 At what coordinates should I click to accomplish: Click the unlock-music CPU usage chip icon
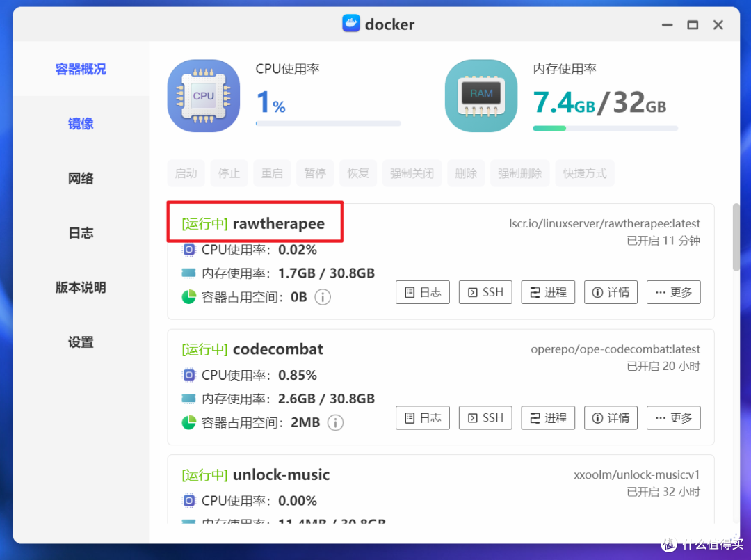(x=189, y=501)
